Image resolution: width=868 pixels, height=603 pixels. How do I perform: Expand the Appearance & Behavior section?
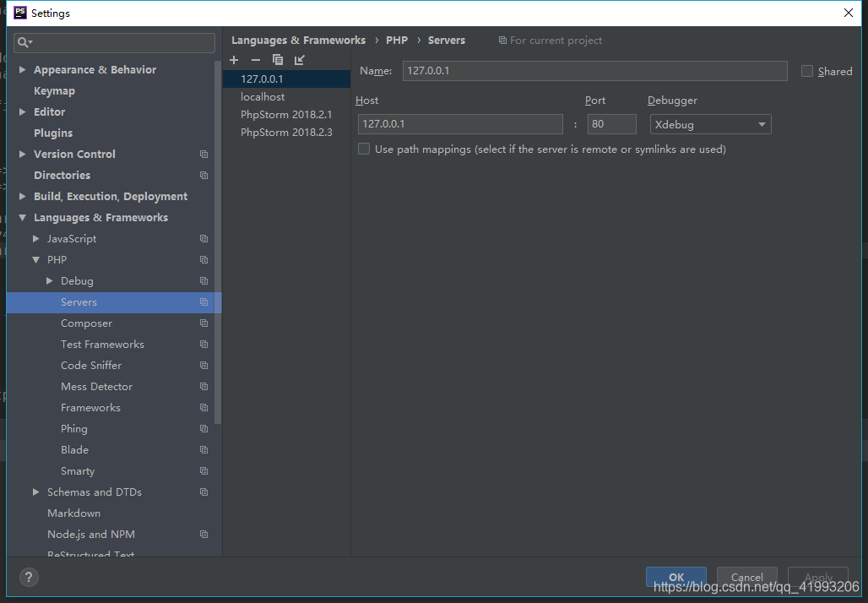(x=22, y=70)
